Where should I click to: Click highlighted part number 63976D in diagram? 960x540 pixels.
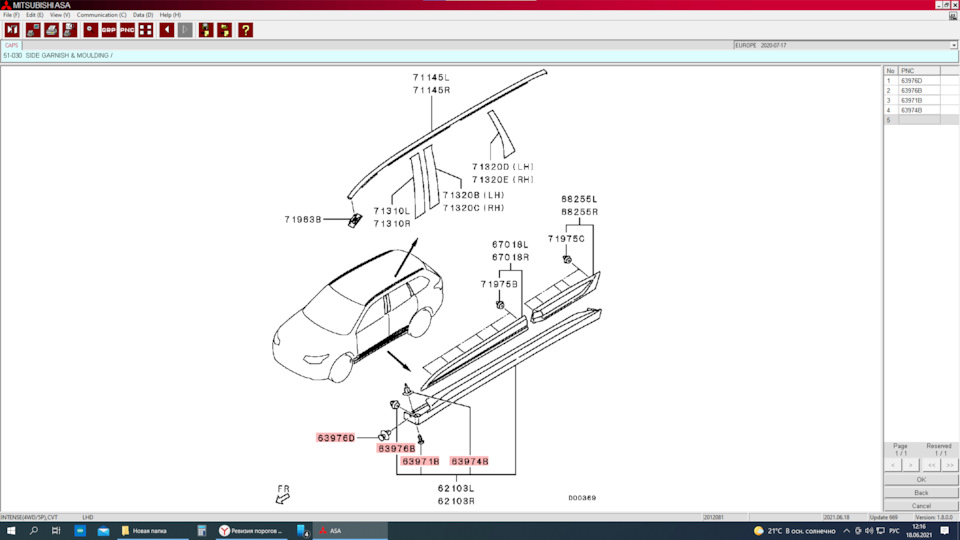pos(336,438)
